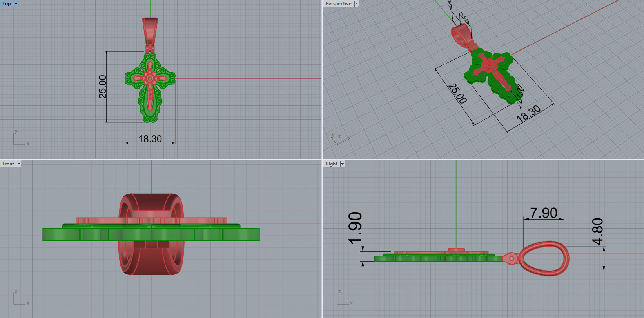The height and width of the screenshot is (318, 644).
Task: Open the Perspective viewport dropdown arrow
Action: (x=356, y=4)
